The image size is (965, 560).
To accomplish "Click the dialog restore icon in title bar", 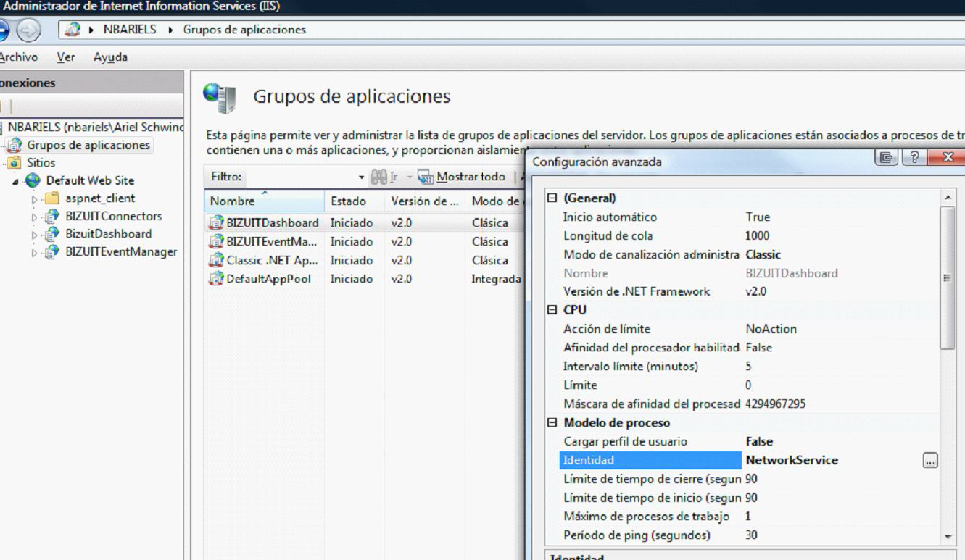I will [x=886, y=157].
